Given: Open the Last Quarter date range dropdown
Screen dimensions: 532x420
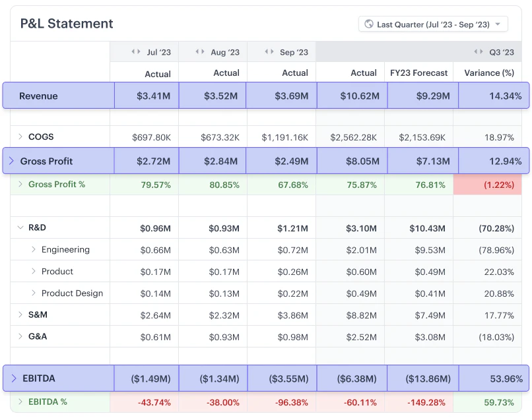Looking at the screenshot, I should (433, 24).
